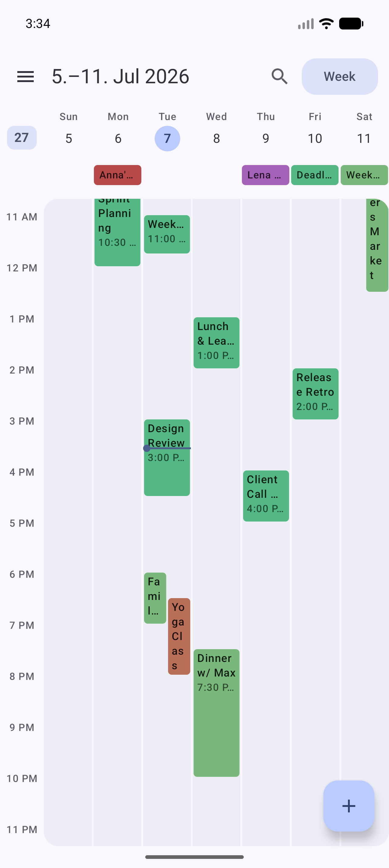Viewport: 389px width, 868px height.
Task: Open the Week view switcher
Action: (x=339, y=77)
